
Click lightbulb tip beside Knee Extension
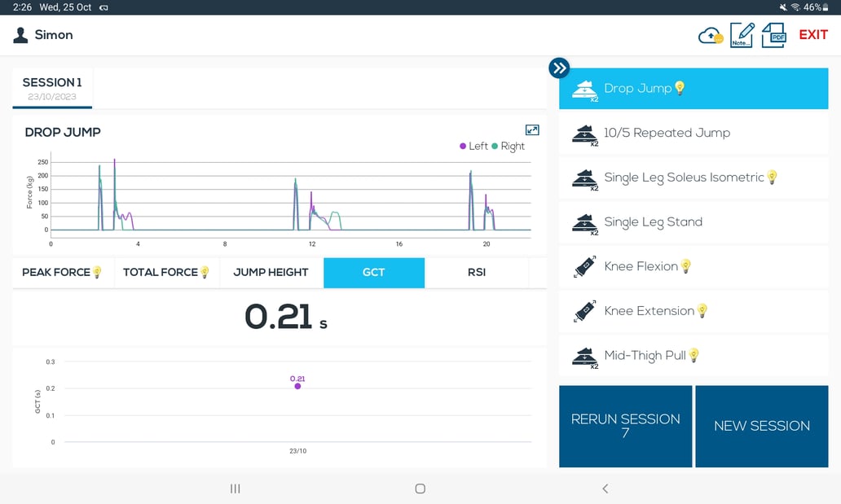tap(702, 311)
